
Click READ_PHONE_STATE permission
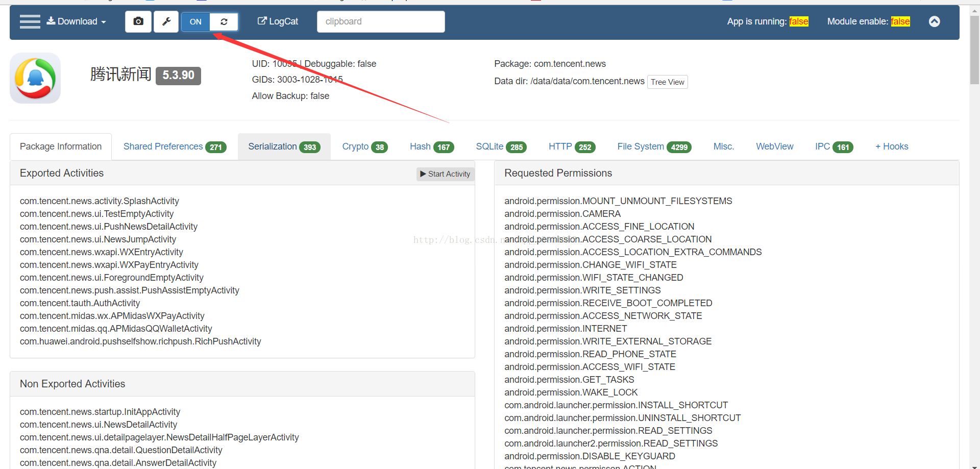[x=591, y=354]
